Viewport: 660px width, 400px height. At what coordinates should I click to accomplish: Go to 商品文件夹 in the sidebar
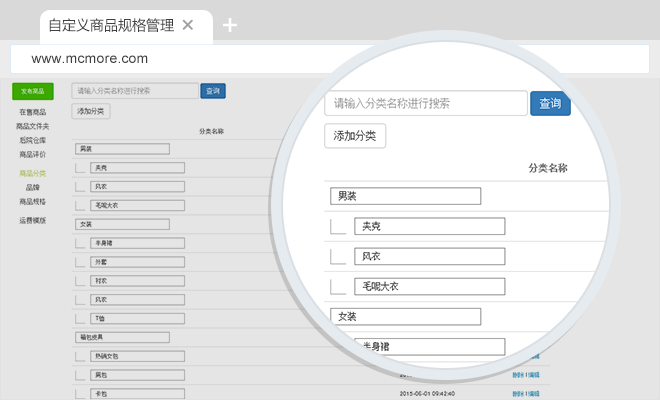click(32, 126)
